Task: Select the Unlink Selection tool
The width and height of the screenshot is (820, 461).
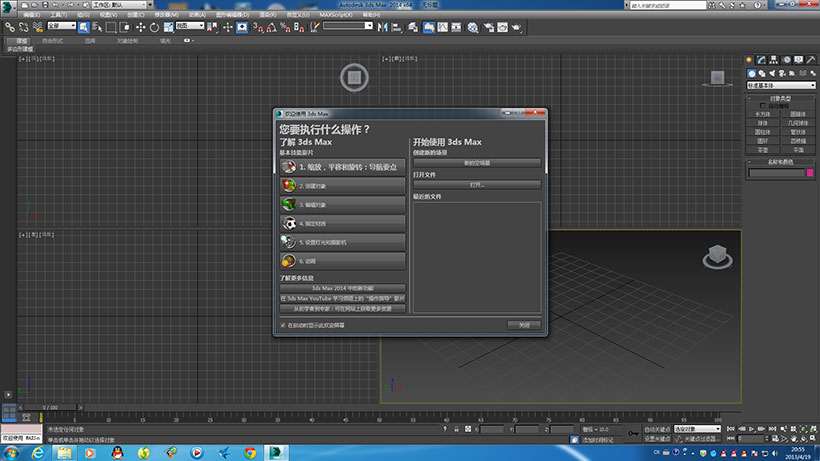Action: pos(24,27)
